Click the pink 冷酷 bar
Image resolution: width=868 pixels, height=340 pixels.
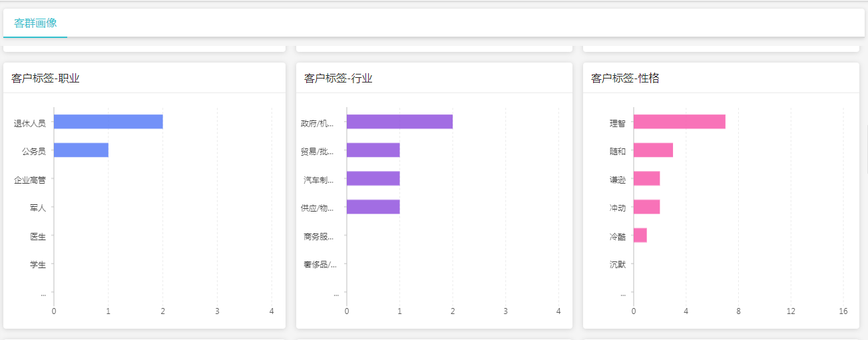tap(640, 236)
